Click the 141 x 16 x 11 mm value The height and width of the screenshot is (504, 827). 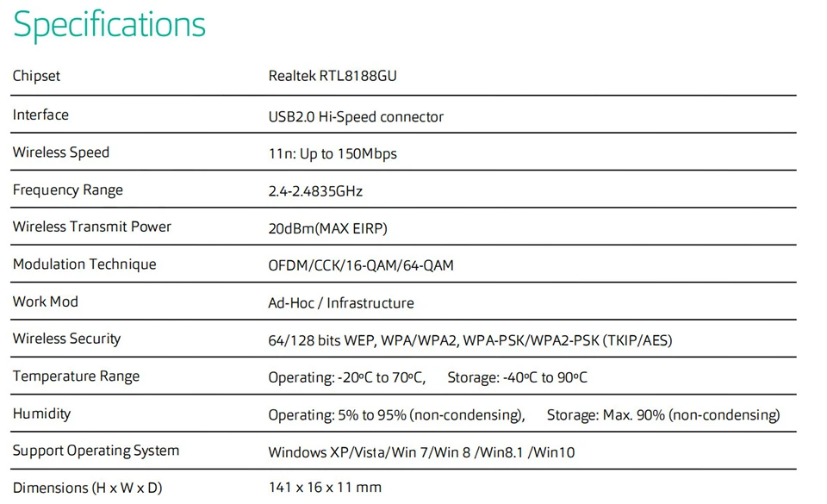[x=325, y=488]
